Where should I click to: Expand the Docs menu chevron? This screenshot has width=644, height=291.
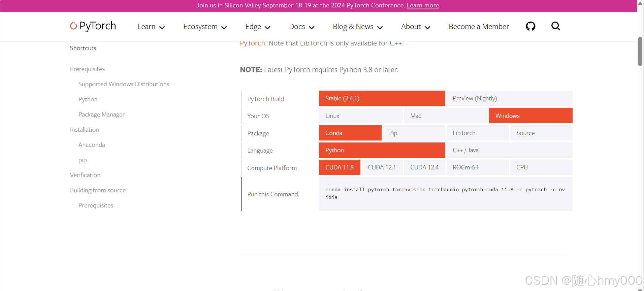(312, 28)
